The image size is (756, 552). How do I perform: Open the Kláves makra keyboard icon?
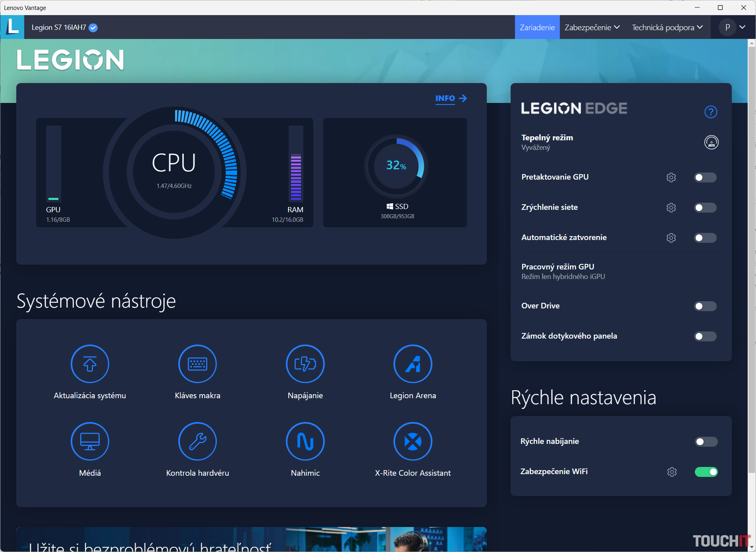[197, 364]
